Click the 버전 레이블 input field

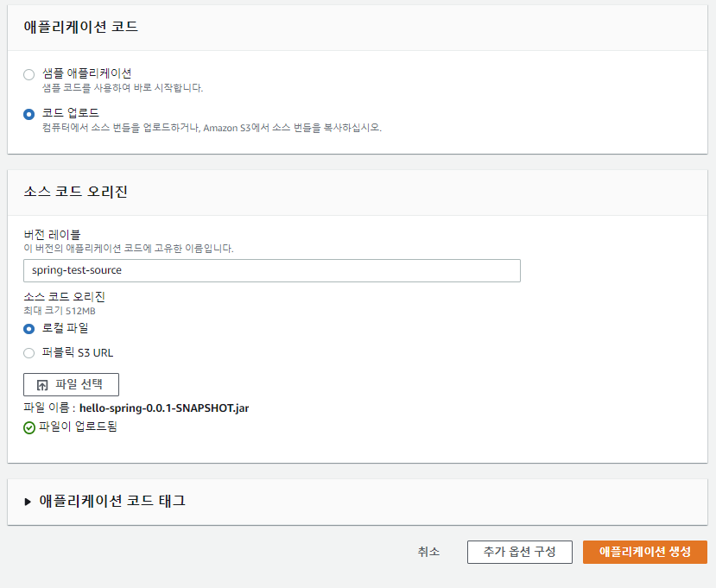tap(272, 271)
